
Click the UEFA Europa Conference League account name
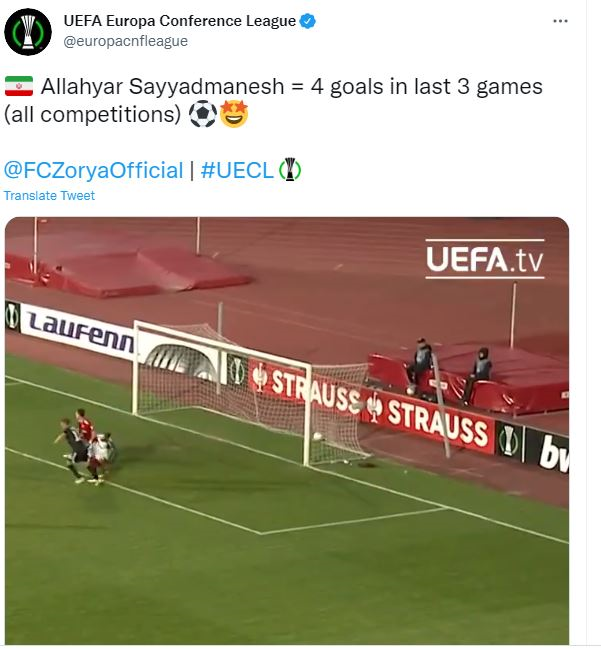pos(180,21)
